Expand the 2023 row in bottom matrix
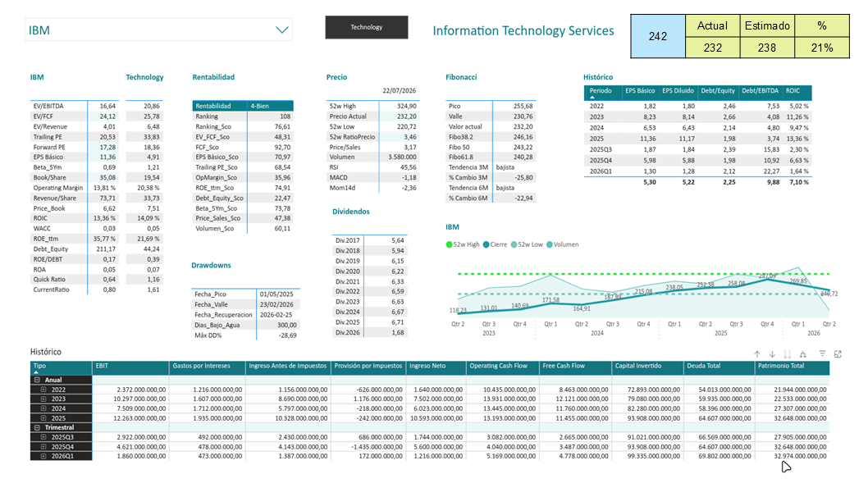The height and width of the screenshot is (488, 868). [x=43, y=399]
